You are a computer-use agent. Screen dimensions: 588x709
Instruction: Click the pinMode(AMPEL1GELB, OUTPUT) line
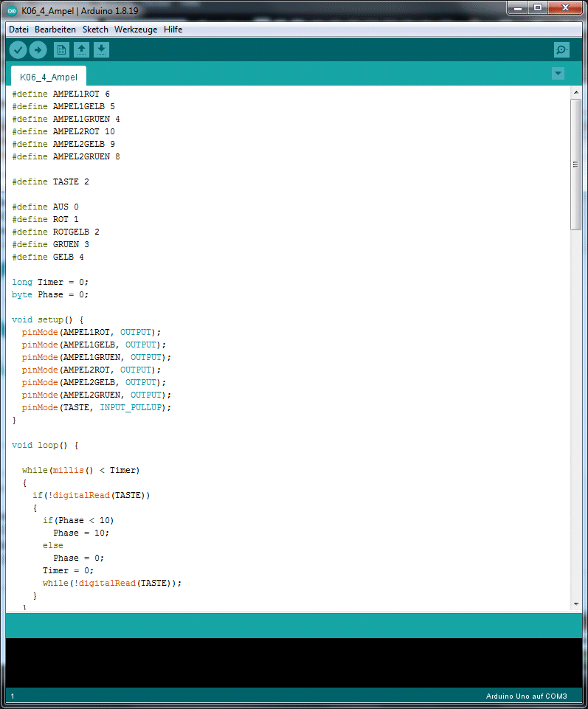(94, 345)
